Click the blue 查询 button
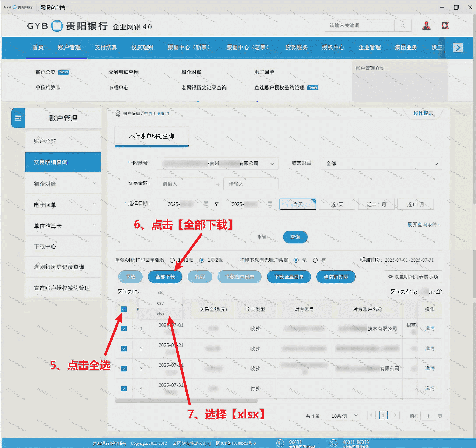 tap(295, 237)
